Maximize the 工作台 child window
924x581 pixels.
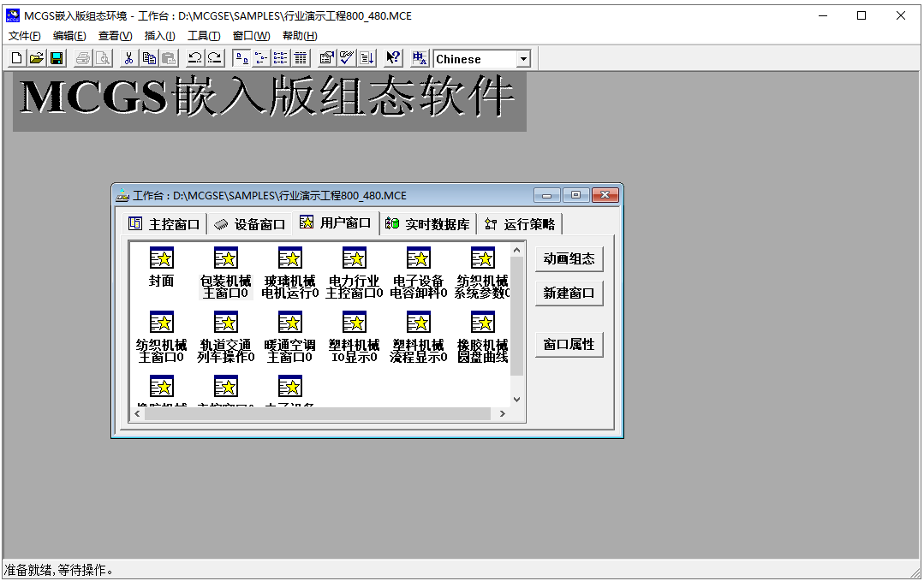click(x=575, y=195)
